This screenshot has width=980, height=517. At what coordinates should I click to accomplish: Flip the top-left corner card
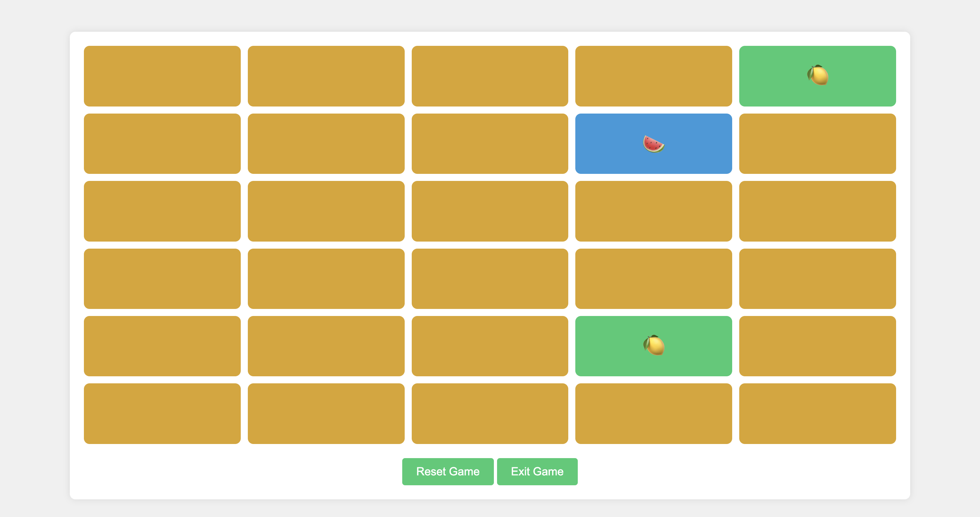tap(162, 76)
